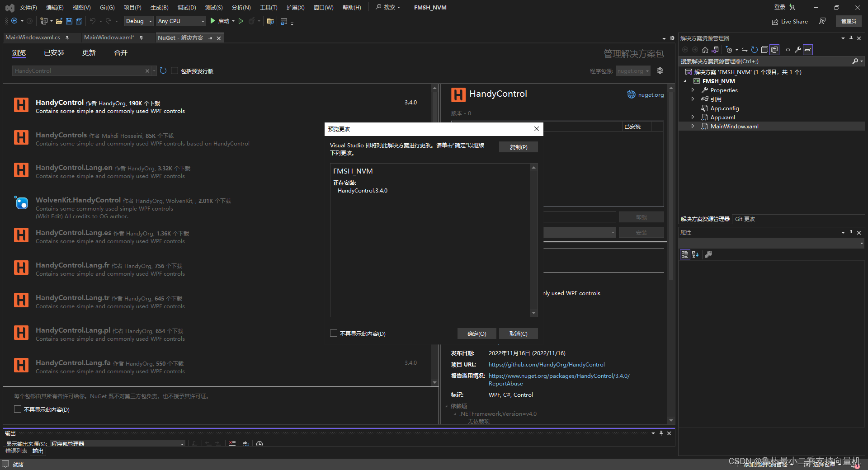Expand the MainWindow.xaml tree node

pos(693,126)
